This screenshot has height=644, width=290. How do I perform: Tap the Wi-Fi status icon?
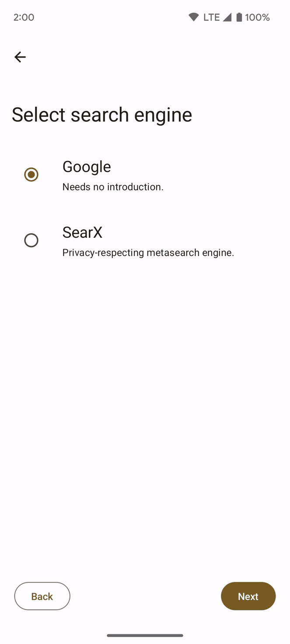tap(193, 17)
